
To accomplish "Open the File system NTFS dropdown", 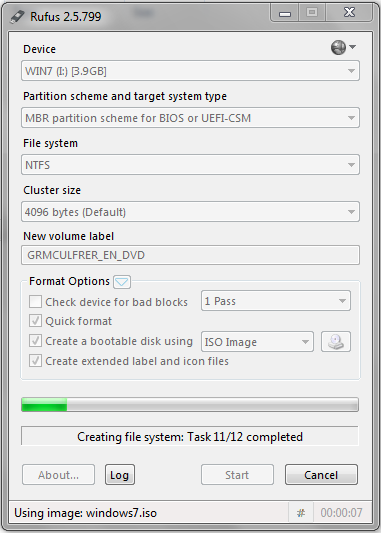I will click(x=190, y=165).
